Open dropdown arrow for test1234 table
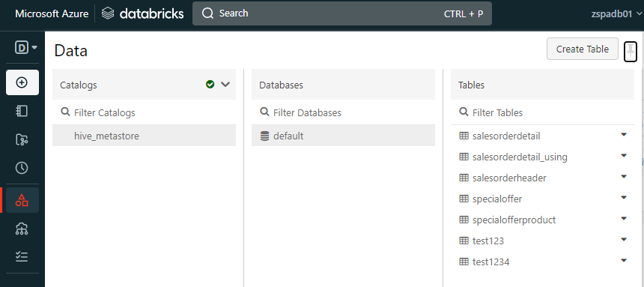 (624, 260)
